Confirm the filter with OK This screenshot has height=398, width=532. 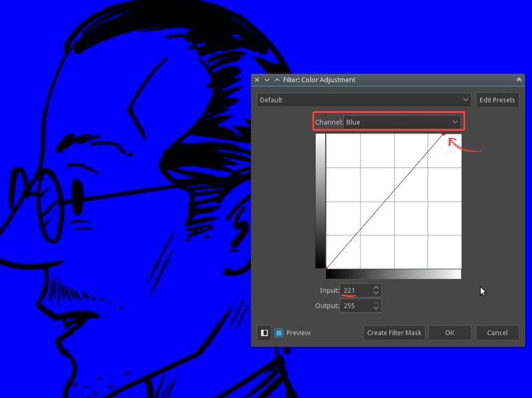[x=450, y=333]
